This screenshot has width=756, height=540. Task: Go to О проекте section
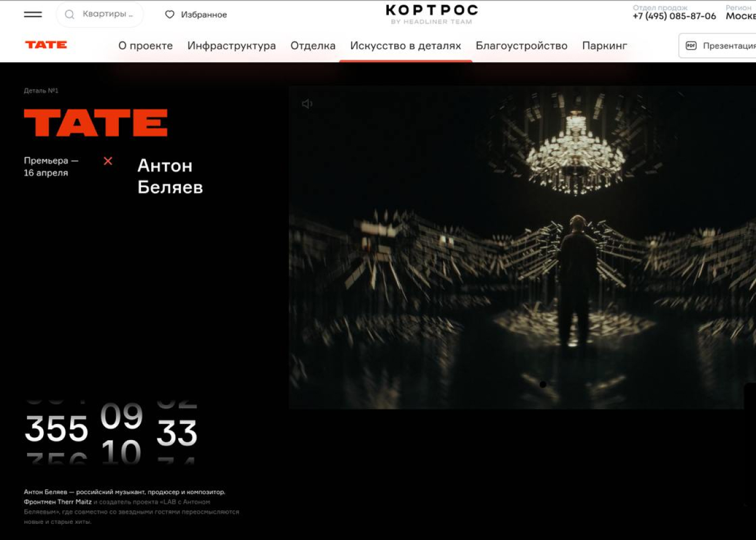[x=146, y=46]
